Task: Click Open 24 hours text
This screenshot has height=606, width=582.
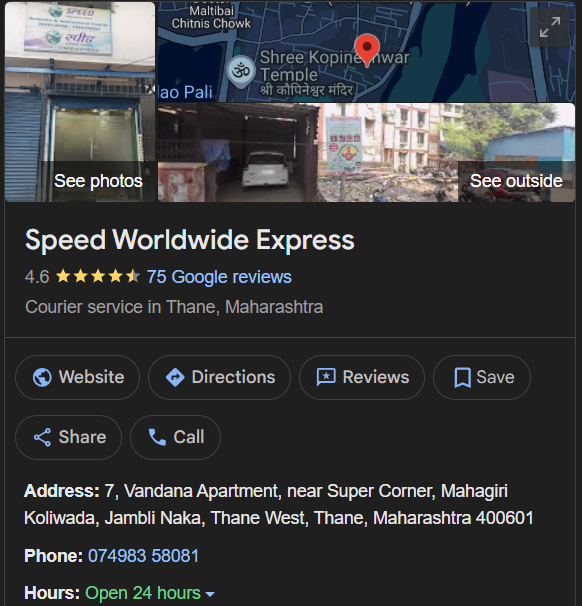Action: click(x=143, y=593)
